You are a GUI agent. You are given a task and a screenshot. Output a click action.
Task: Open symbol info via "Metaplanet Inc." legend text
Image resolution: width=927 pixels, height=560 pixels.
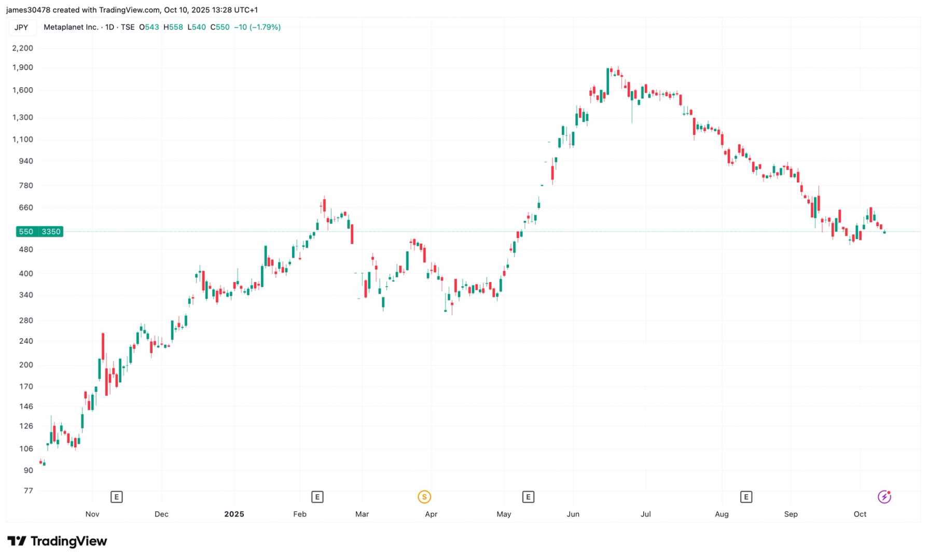click(x=72, y=27)
